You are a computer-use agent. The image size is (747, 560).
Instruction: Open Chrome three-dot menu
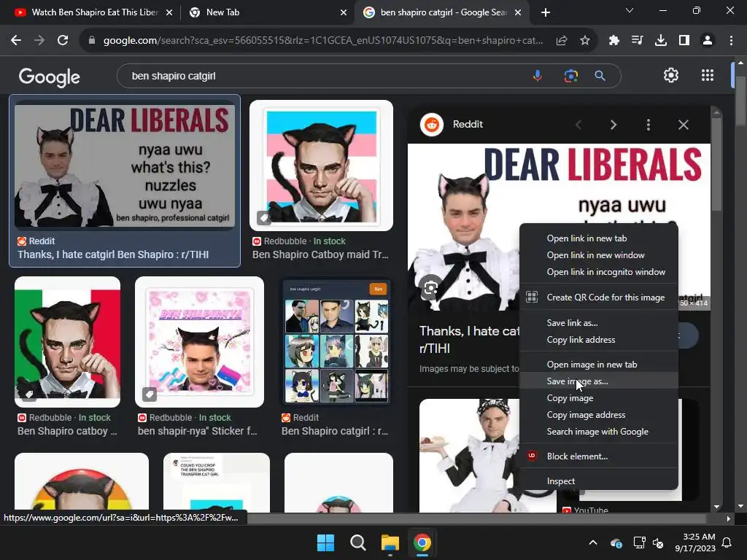coord(731,41)
